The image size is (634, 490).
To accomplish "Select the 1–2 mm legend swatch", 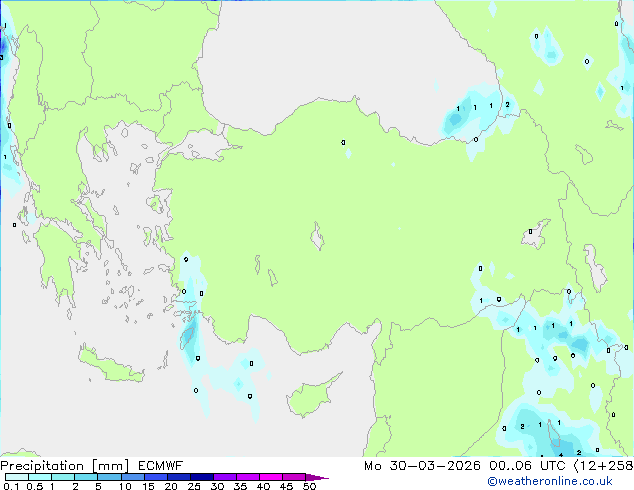I will point(63,477).
